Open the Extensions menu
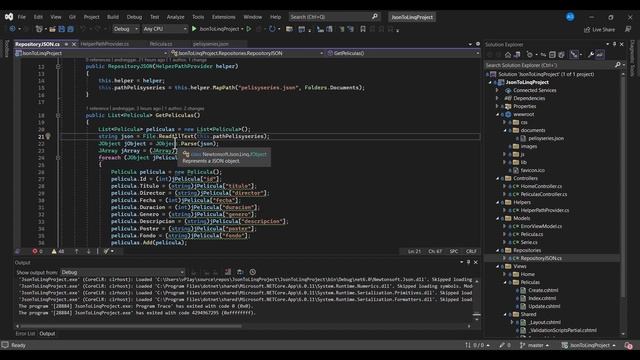The width and height of the screenshot is (640, 360). [x=223, y=17]
